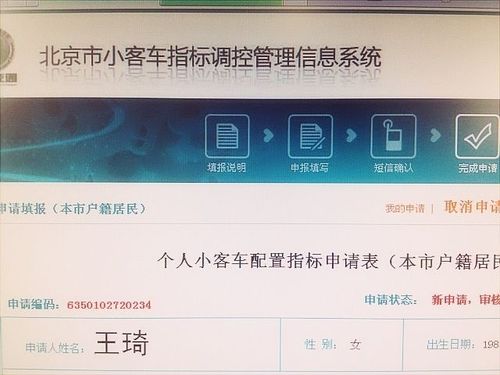Click the 新申请 status value
Viewport: 500px width, 375px height.
449,300
